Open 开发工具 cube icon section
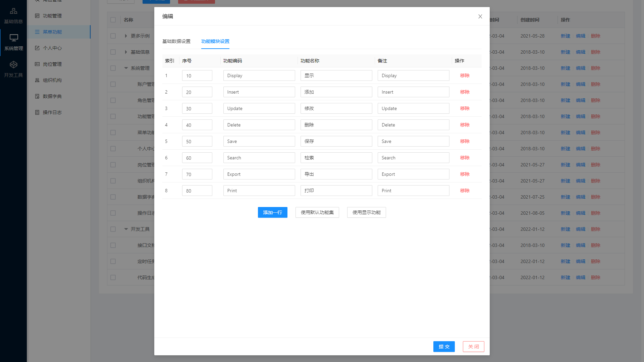This screenshot has width=644, height=362. pos(13,65)
